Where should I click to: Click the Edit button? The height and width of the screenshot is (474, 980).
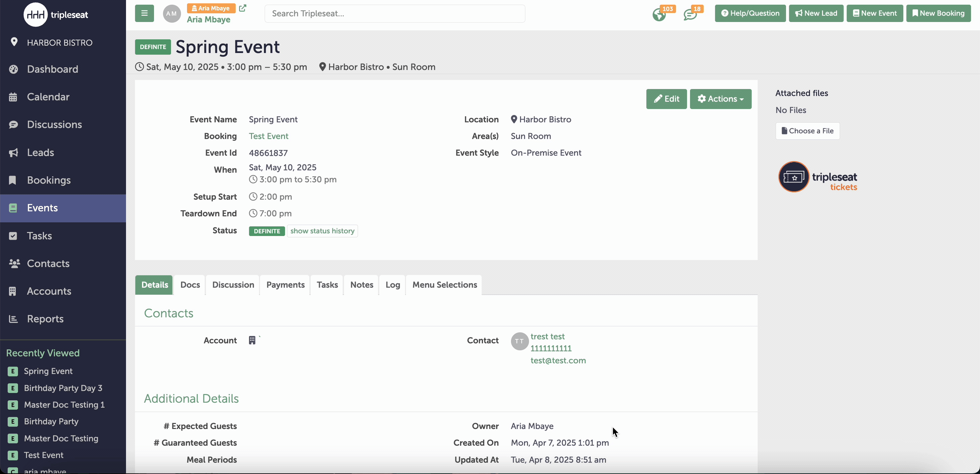[666, 99]
